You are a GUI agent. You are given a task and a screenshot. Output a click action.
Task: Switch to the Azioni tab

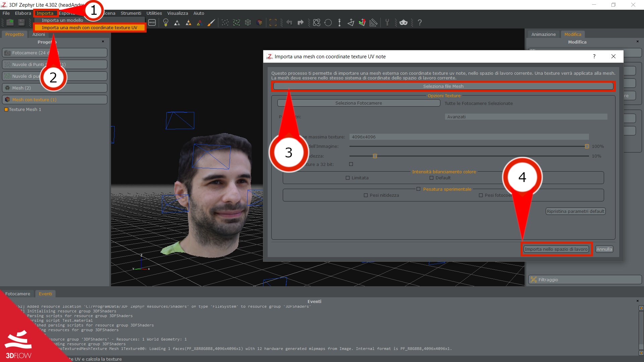tap(39, 34)
